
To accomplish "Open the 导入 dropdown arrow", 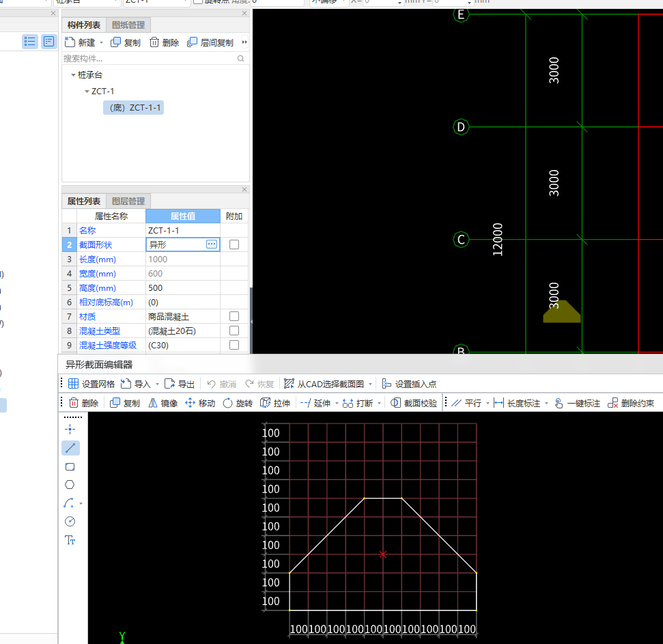I will [157, 384].
